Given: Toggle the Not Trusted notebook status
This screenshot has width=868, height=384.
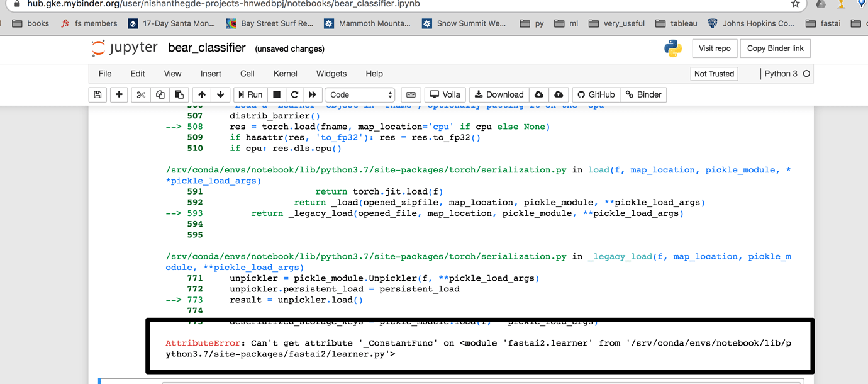Looking at the screenshot, I should pyautogui.click(x=714, y=74).
